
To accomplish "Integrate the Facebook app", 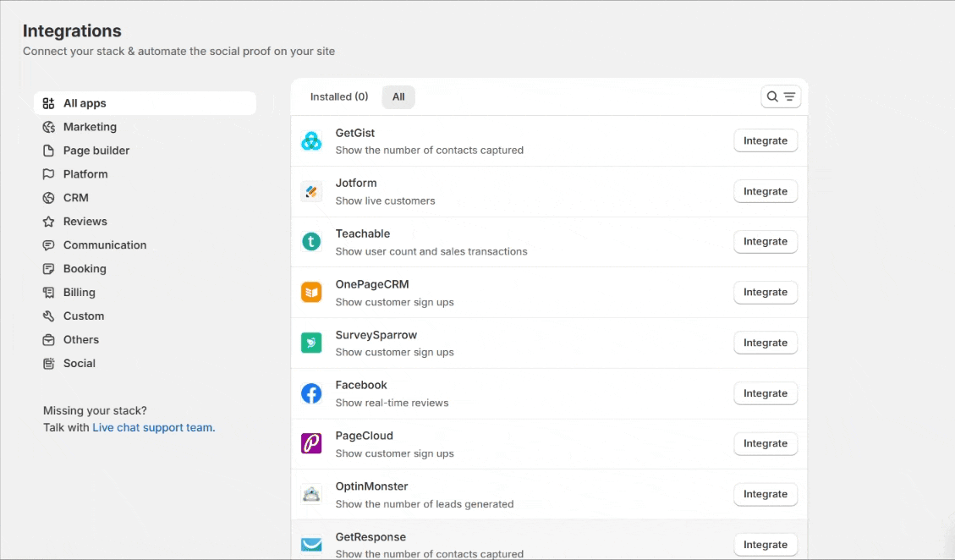I will click(766, 393).
